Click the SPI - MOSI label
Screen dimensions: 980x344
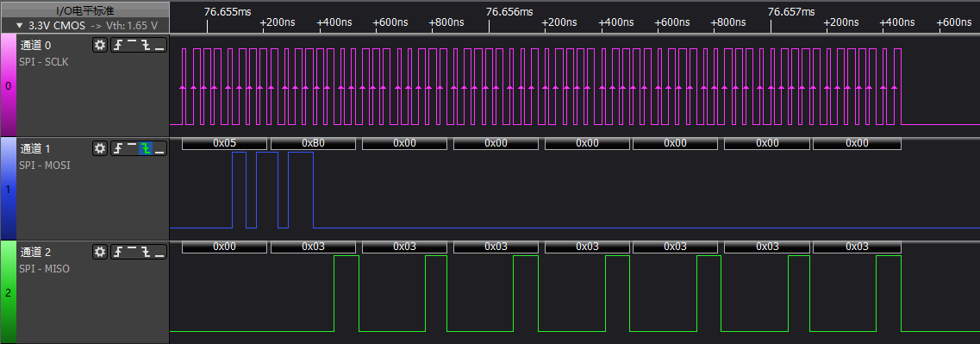click(x=44, y=166)
